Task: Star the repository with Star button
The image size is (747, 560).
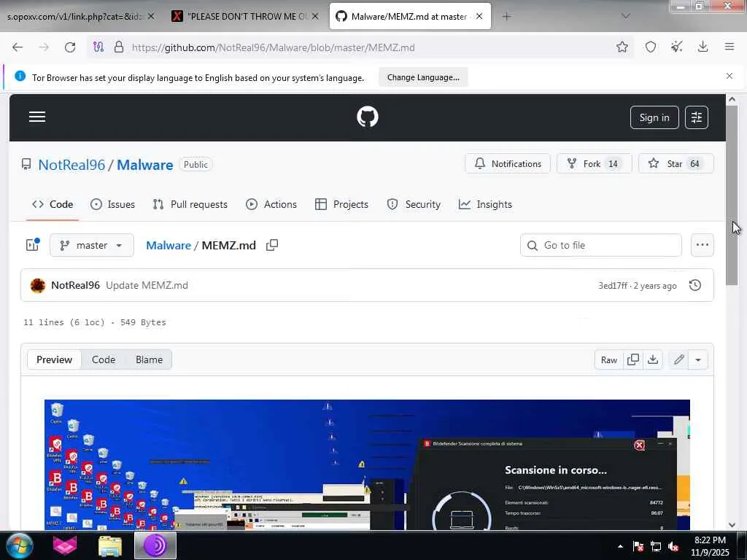Action: (676, 164)
